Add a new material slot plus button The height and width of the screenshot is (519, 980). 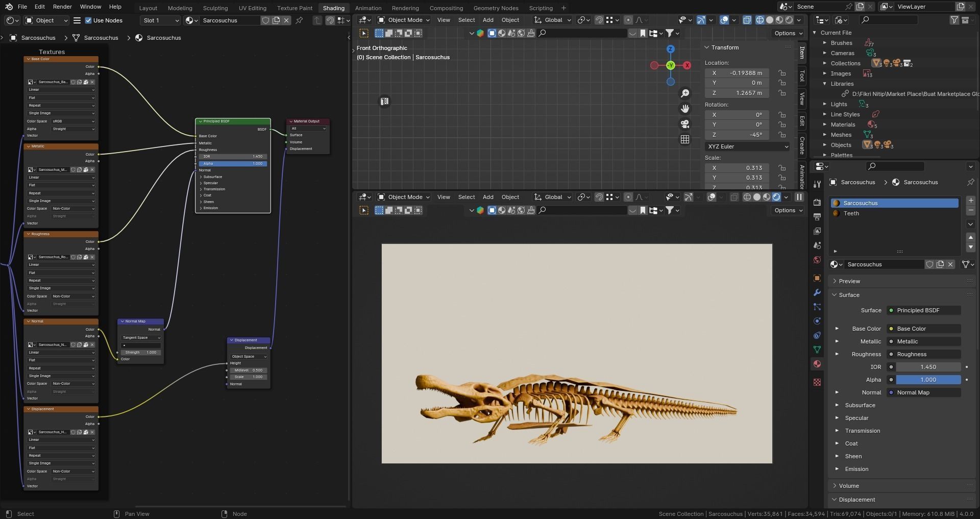pos(971,201)
